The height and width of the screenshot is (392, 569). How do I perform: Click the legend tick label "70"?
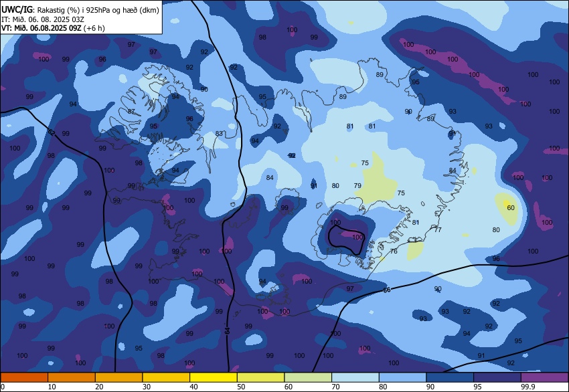pos(335,387)
